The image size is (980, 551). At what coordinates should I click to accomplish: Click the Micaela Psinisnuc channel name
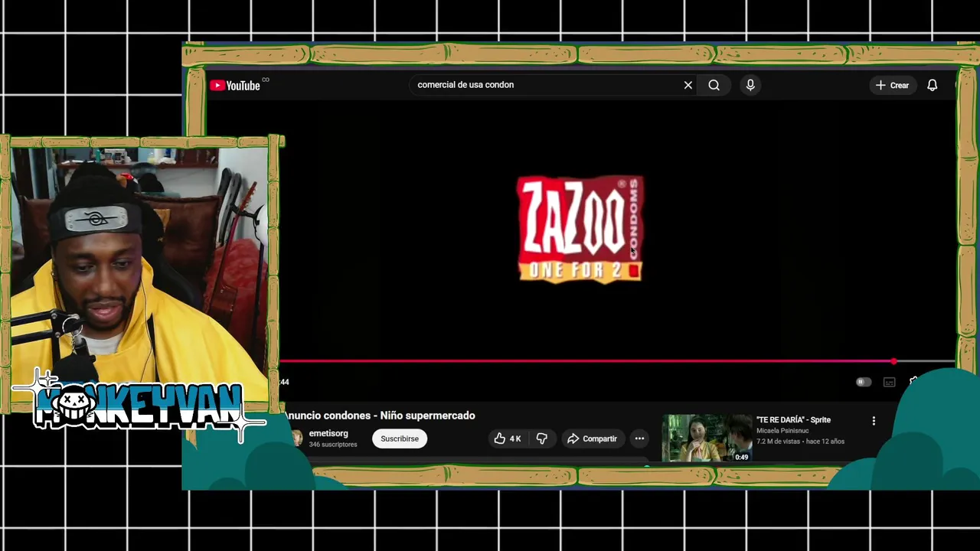pyautogui.click(x=782, y=431)
